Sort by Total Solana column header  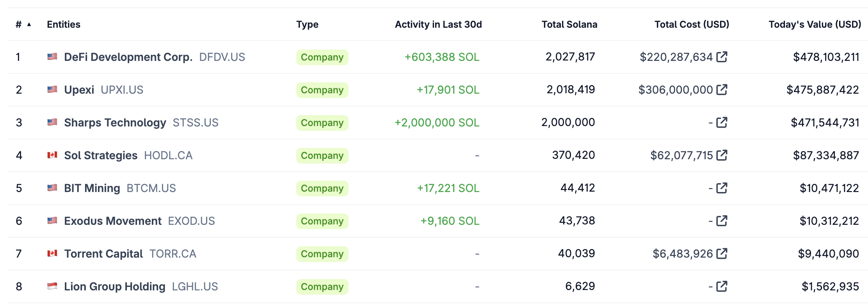coord(569,25)
